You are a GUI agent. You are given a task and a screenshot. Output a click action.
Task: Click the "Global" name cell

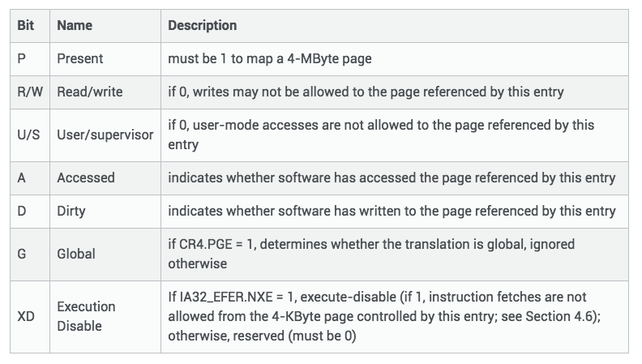pos(75,254)
